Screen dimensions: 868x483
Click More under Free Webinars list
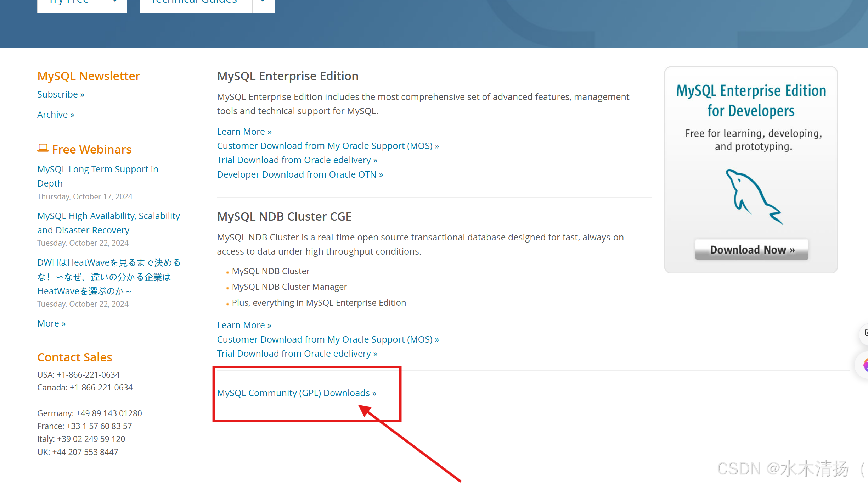point(51,323)
